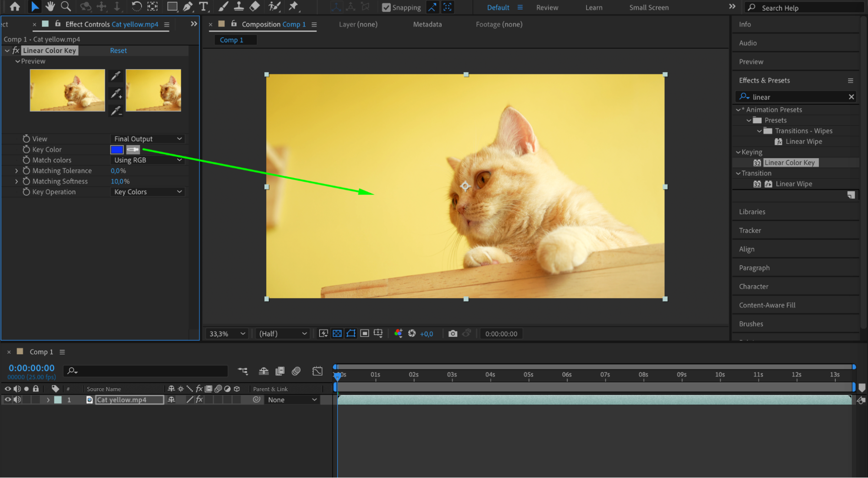Image resolution: width=868 pixels, height=478 pixels.
Task: Select the Hand tool
Action: click(50, 7)
